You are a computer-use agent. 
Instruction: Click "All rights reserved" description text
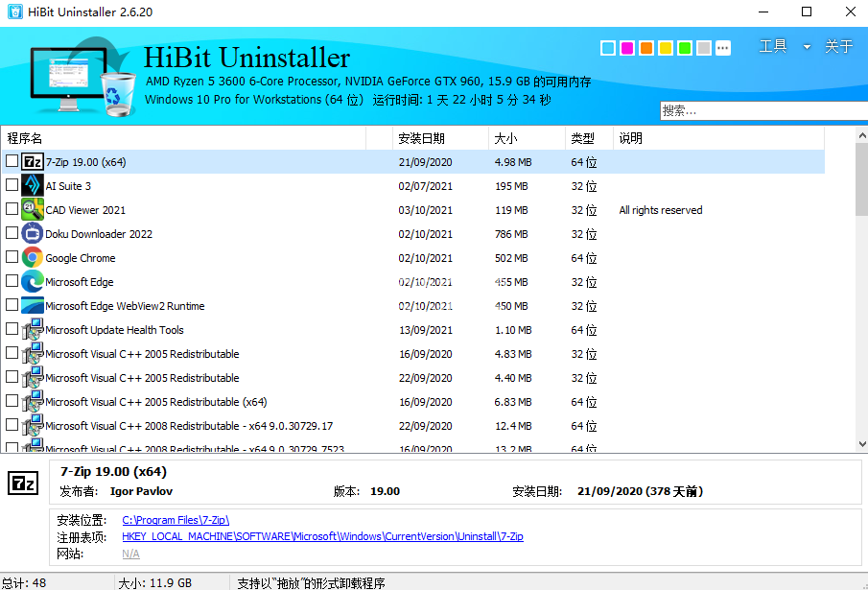click(661, 210)
